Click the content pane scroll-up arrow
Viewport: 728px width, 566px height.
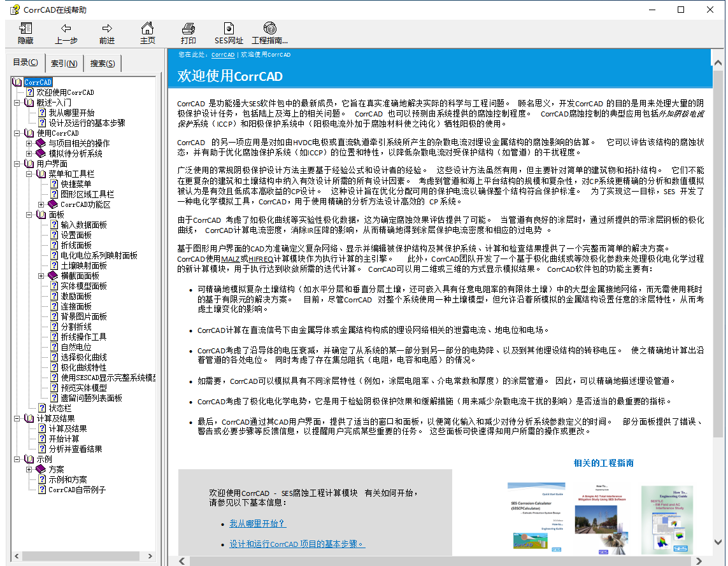coord(718,62)
